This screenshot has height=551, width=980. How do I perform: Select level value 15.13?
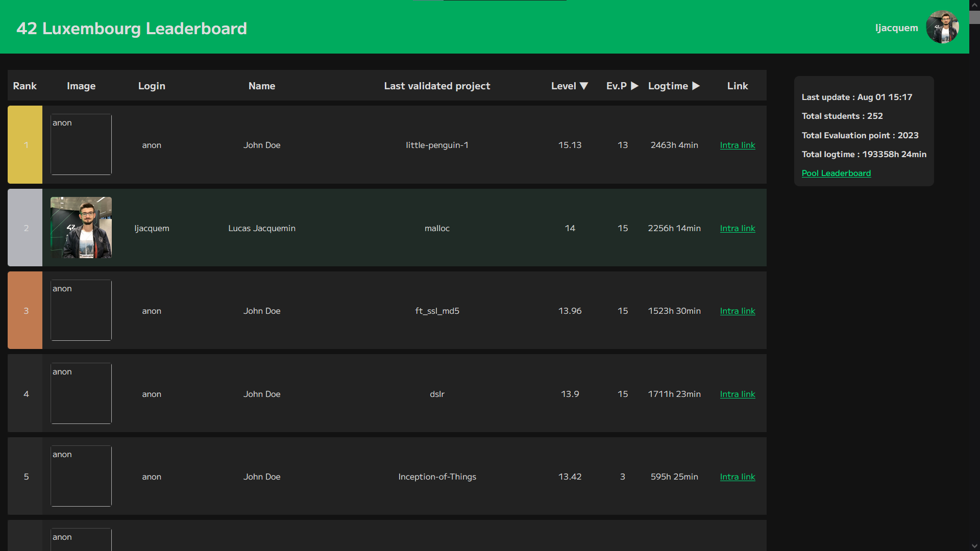570,145
